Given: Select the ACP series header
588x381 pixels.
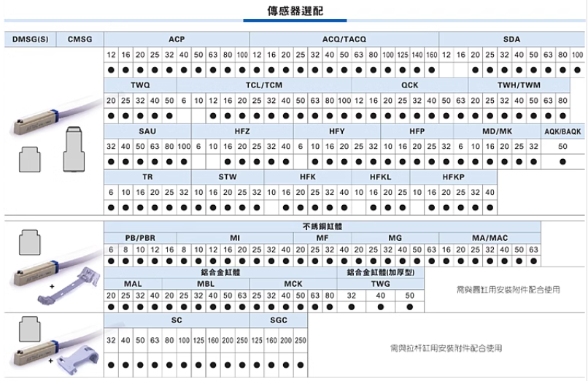Looking at the screenshot, I should click(x=177, y=39).
